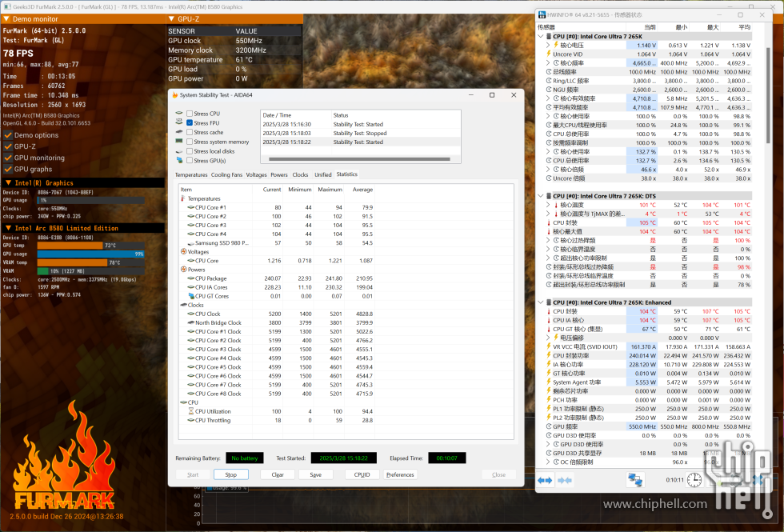The height and width of the screenshot is (532, 784).
Task: Click the AIDA64 log horizontal scrollbar
Action: (x=359, y=159)
